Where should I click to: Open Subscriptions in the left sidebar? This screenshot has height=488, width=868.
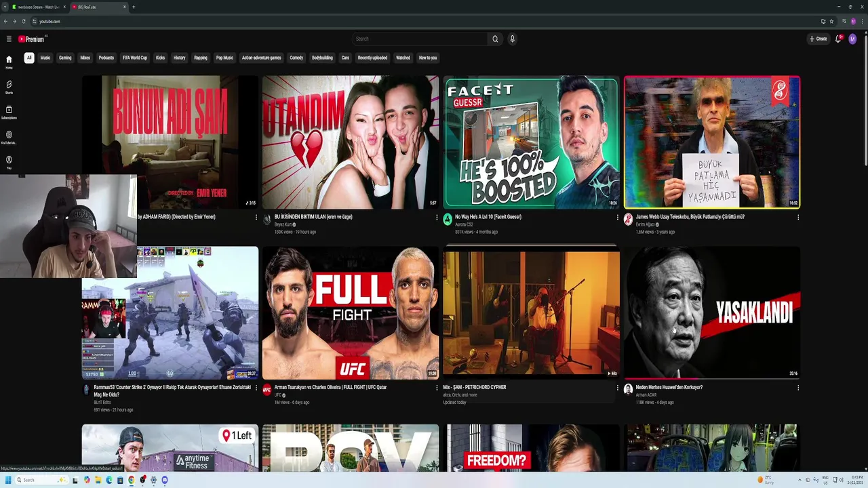tap(9, 112)
